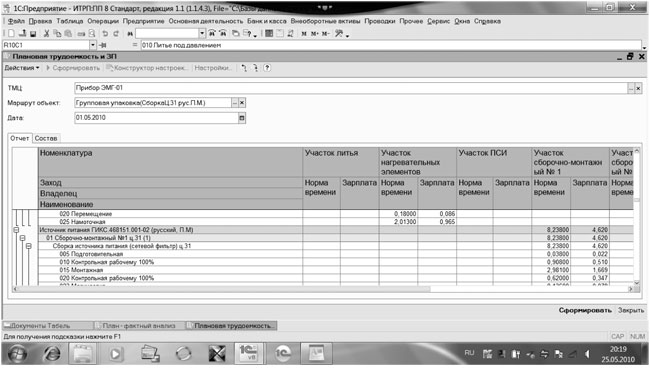Click the bottom Сформировать button
Image resolution: width=650 pixels, height=370 pixels.
pyautogui.click(x=585, y=310)
